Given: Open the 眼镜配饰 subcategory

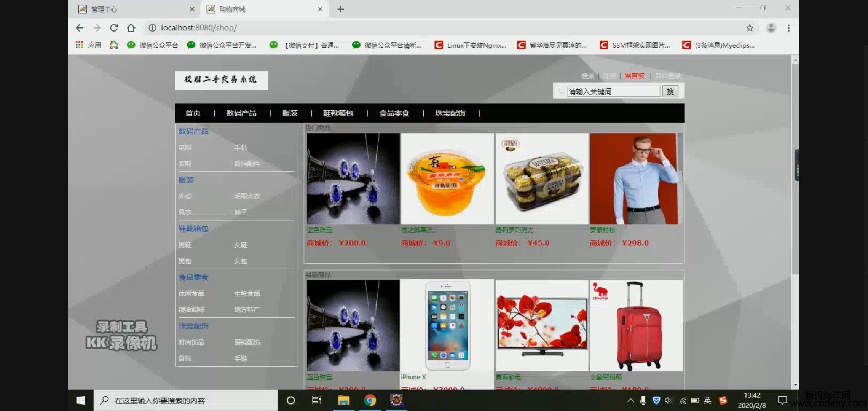Looking at the screenshot, I should pyautogui.click(x=247, y=342).
